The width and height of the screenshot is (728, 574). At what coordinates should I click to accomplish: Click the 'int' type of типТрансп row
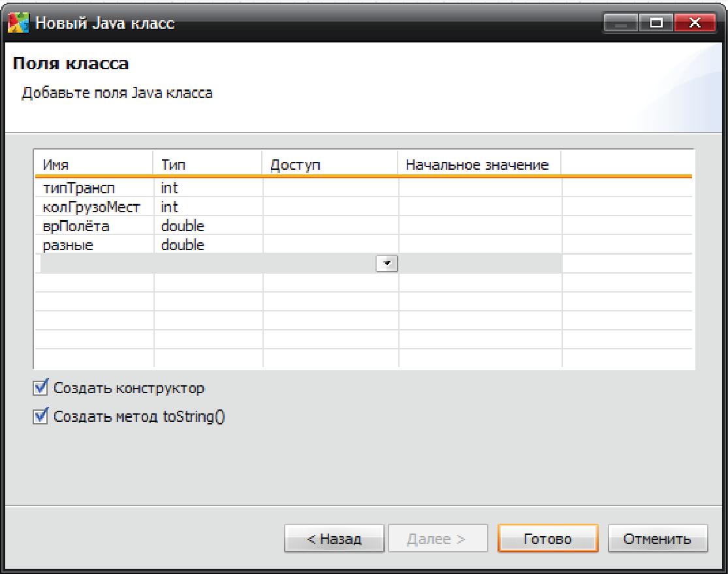208,187
